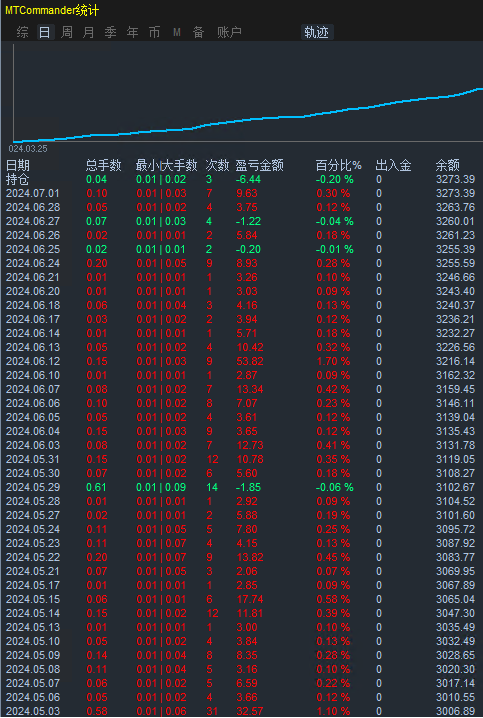Click the chart start date 024.03.25
This screenshot has height=718, width=483.
[28, 149]
